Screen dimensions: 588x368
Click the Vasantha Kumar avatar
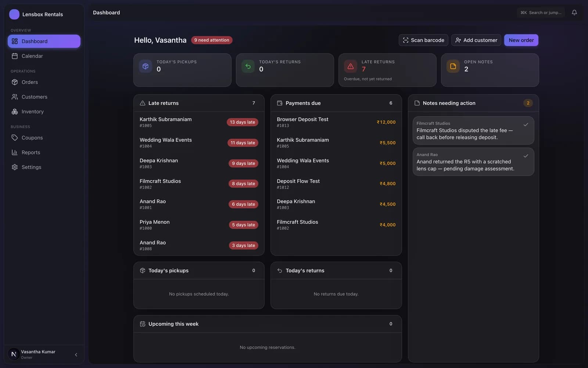coord(14,354)
